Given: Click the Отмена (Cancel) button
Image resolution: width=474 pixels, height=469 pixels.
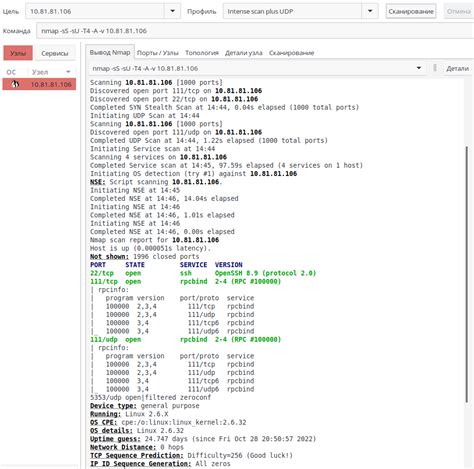Looking at the screenshot, I should 459,11.
